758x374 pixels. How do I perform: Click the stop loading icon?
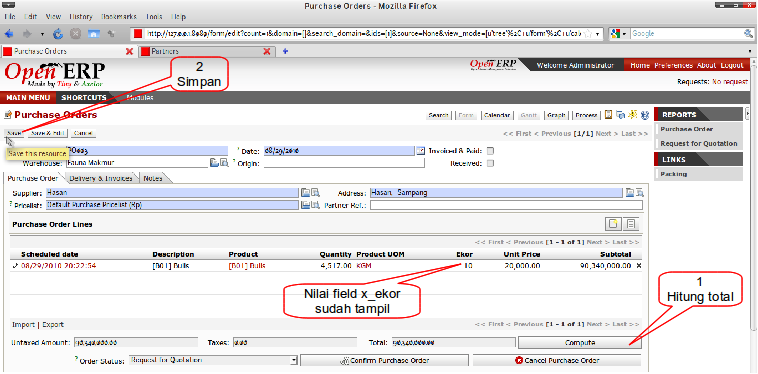pos(75,34)
